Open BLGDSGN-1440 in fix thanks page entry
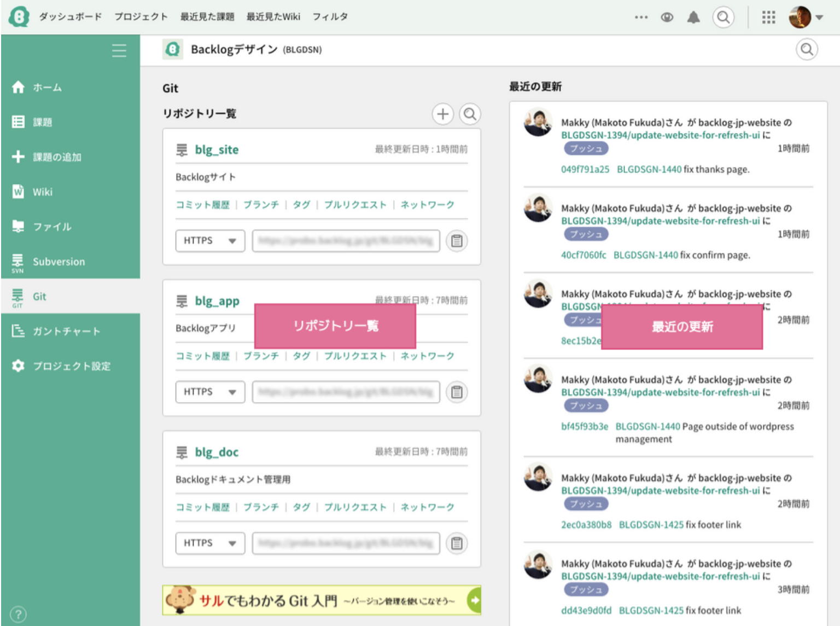840x626 pixels. click(x=649, y=170)
